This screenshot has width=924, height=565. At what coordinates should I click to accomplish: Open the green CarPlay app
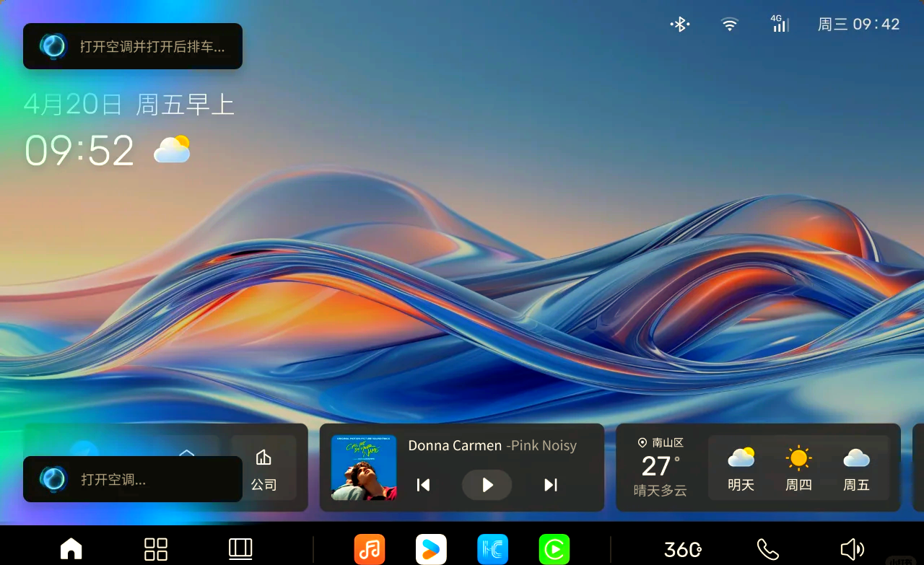click(554, 549)
